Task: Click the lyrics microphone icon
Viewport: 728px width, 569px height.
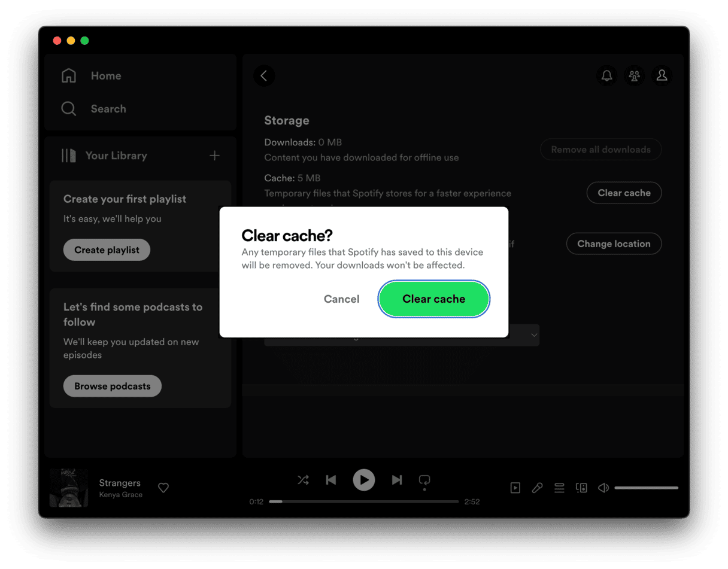Action: tap(537, 488)
